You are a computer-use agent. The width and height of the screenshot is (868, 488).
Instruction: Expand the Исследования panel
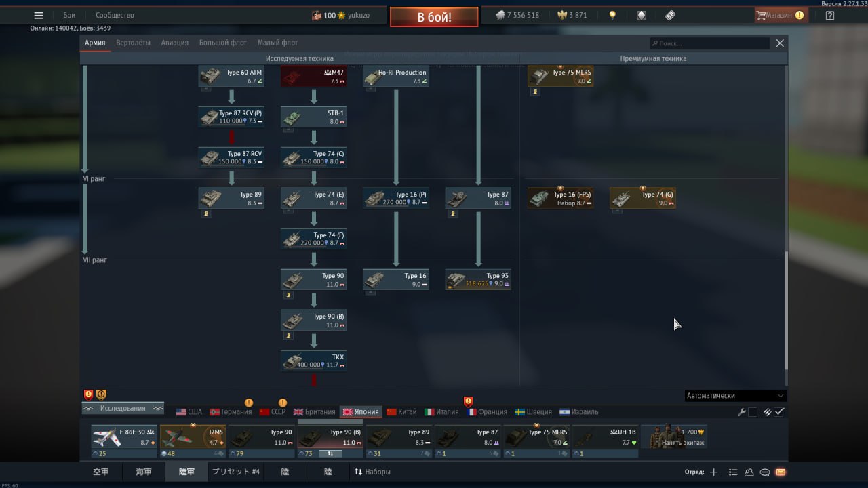[x=123, y=408]
